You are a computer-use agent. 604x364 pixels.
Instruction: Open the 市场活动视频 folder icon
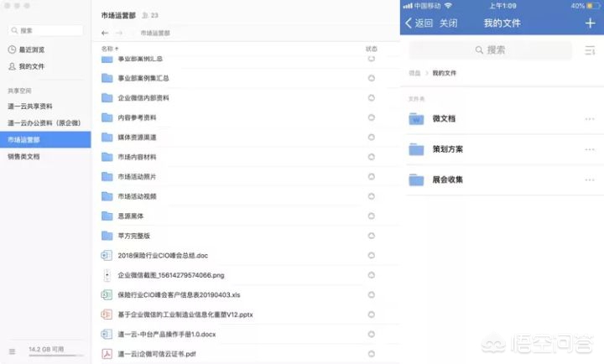(x=107, y=196)
